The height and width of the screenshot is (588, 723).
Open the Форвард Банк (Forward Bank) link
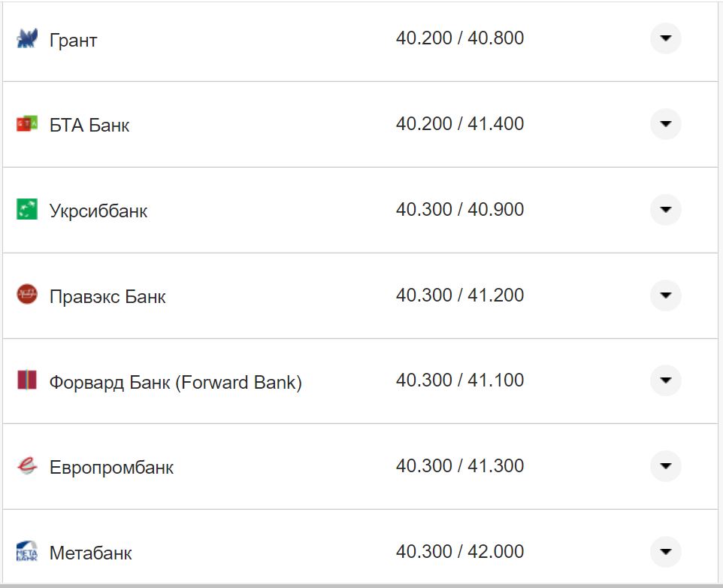[x=175, y=383]
